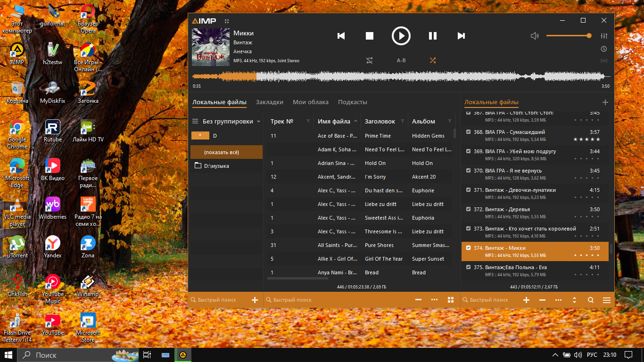Switch to Подкасты tab
Viewport: 644px width, 362px height.
coord(353,102)
